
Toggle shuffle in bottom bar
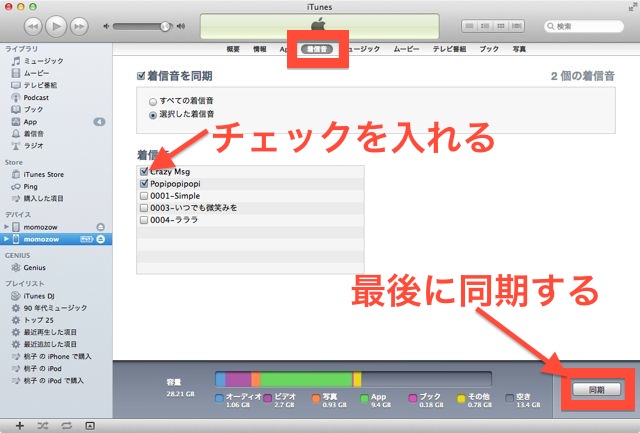pos(42,426)
